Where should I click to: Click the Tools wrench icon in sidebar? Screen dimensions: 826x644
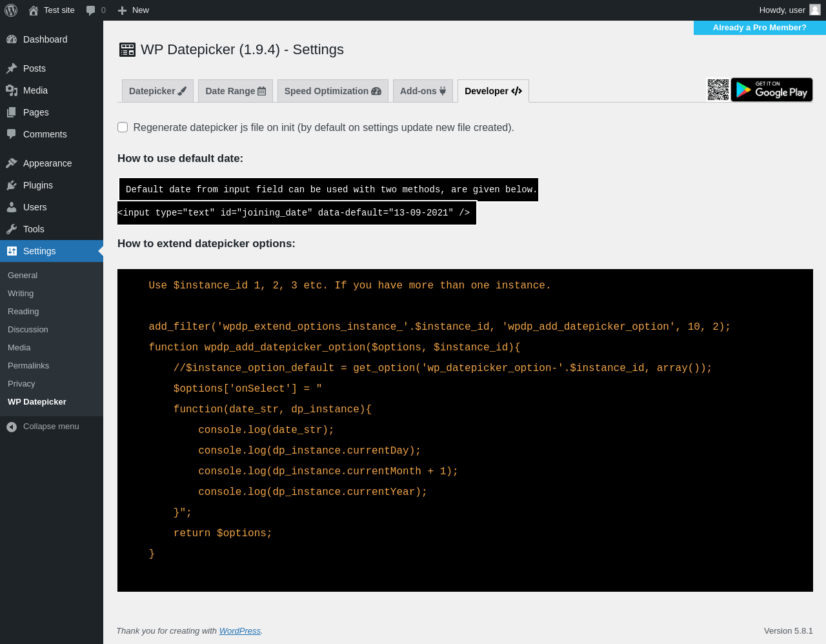click(12, 229)
